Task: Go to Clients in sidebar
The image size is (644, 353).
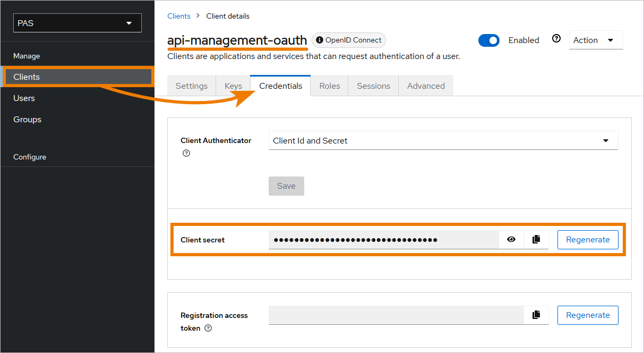Action: tap(78, 77)
